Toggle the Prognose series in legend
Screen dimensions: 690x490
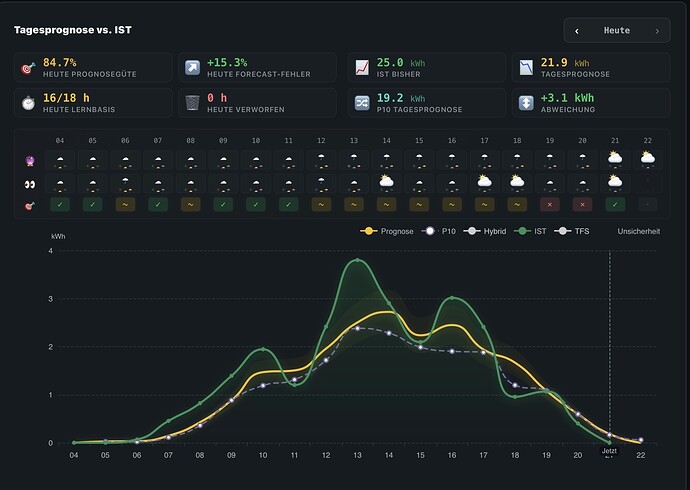[387, 231]
